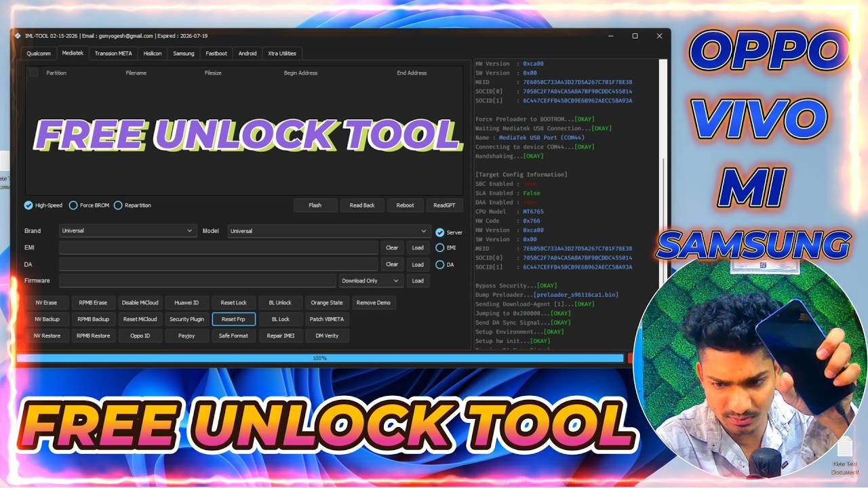Select the DA radio button
This screenshot has width=868, height=488.
tap(444, 265)
